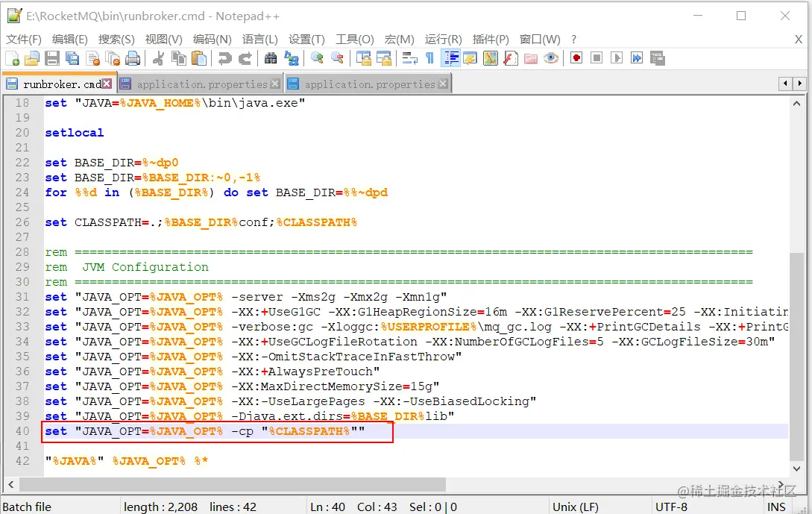
Task: Open the 编码(N) menu
Action: tap(213, 40)
